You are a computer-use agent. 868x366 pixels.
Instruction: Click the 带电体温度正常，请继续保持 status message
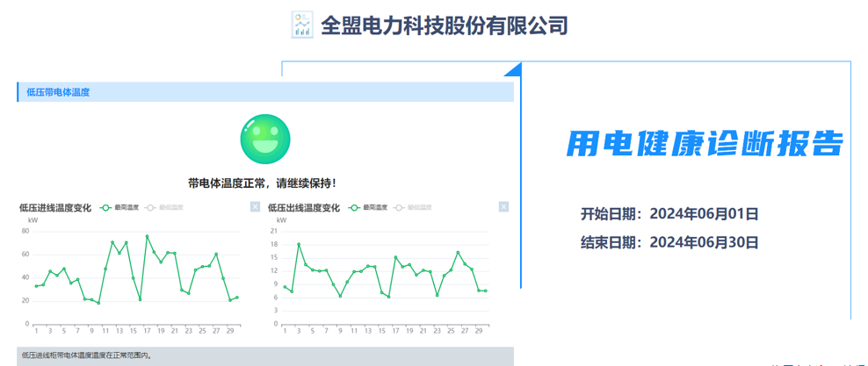click(262, 183)
